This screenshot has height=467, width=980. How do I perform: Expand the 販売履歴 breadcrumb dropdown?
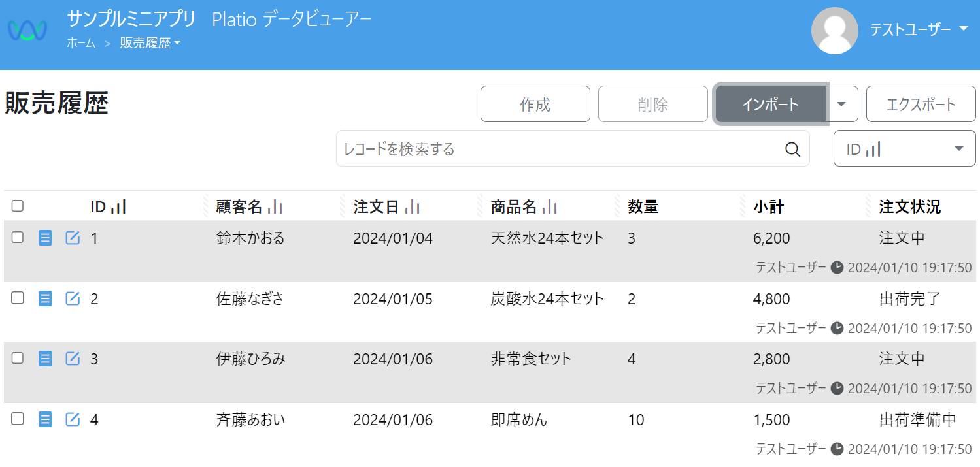coord(150,44)
